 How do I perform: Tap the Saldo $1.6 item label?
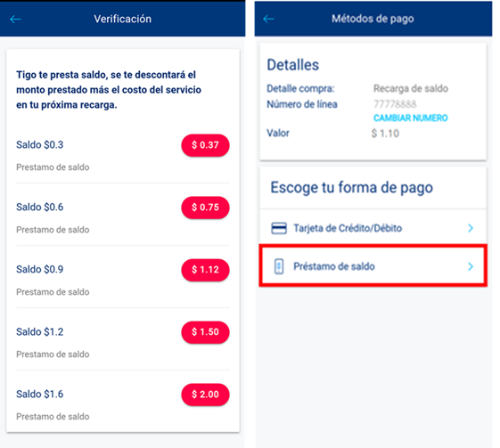tap(40, 395)
